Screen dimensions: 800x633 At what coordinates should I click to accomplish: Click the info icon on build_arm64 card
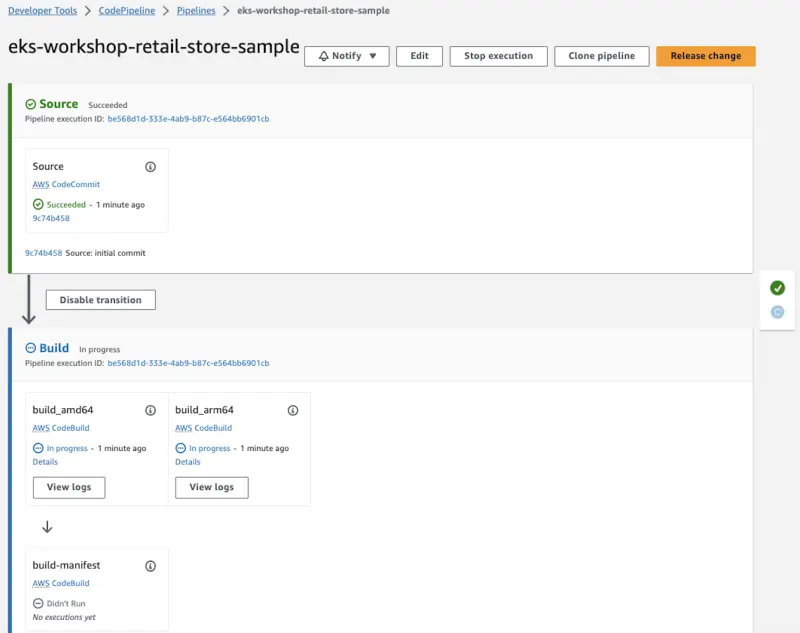293,410
